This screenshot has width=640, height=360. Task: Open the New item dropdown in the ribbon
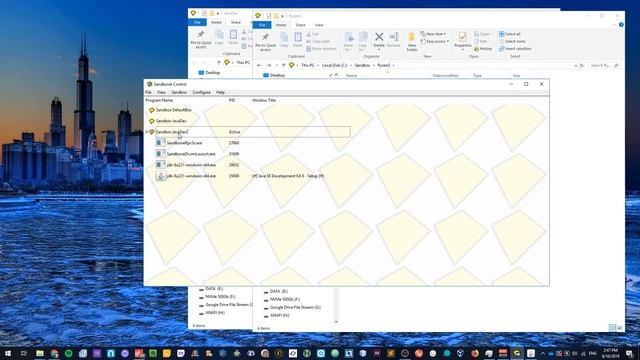[x=433, y=34]
